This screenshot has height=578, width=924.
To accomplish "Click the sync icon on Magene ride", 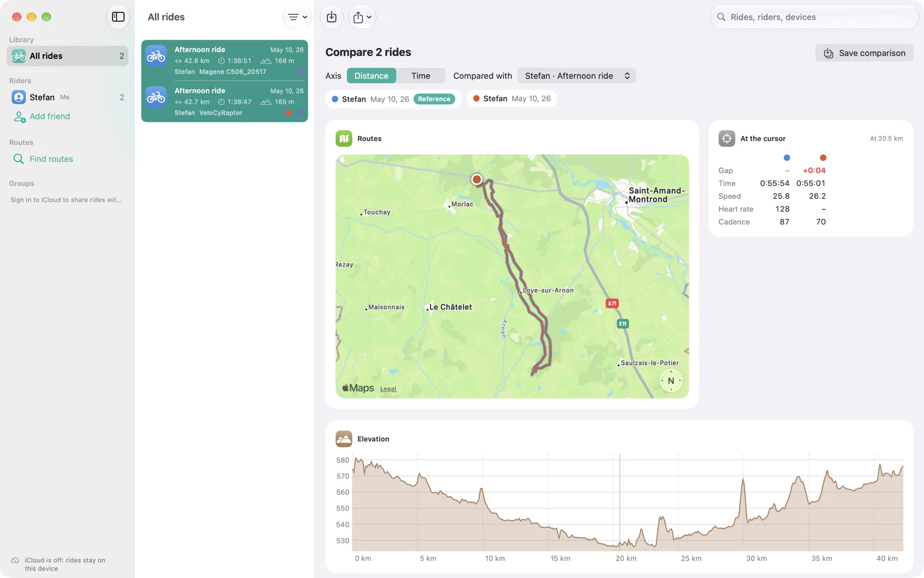I will coord(300,72).
